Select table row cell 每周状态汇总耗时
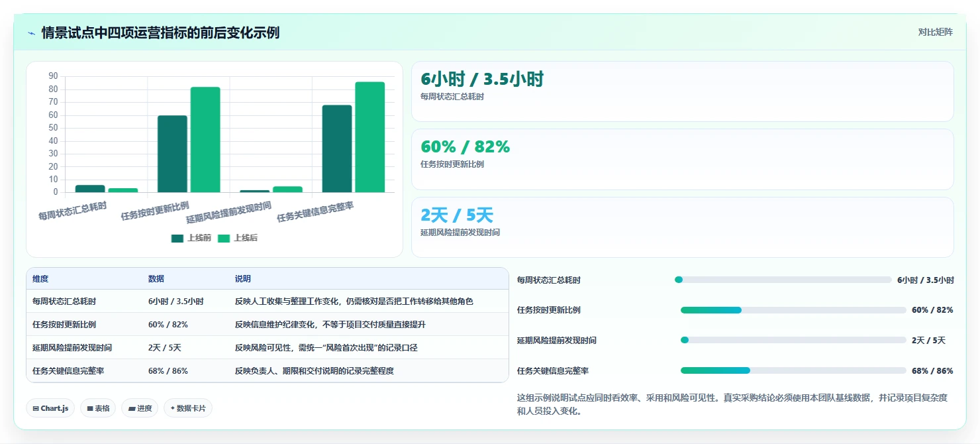980x444 pixels. pyautogui.click(x=64, y=302)
